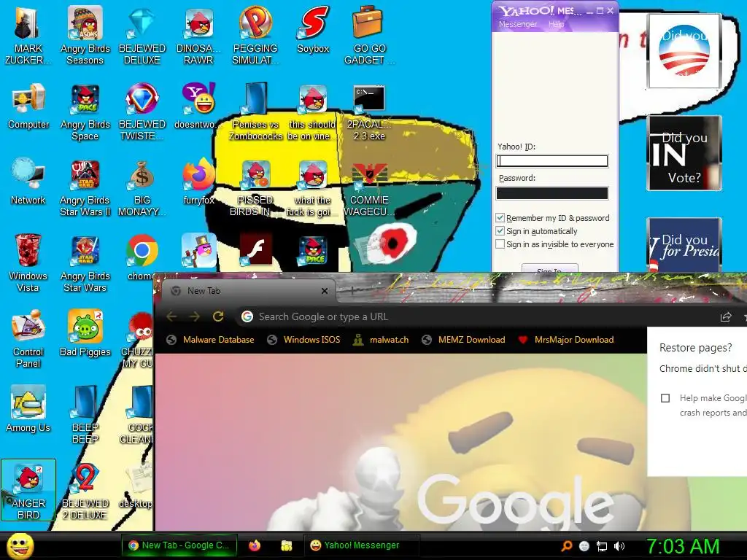Switch to New Tab - Google Chrome taskbar button
The image size is (747, 560).
click(x=179, y=545)
